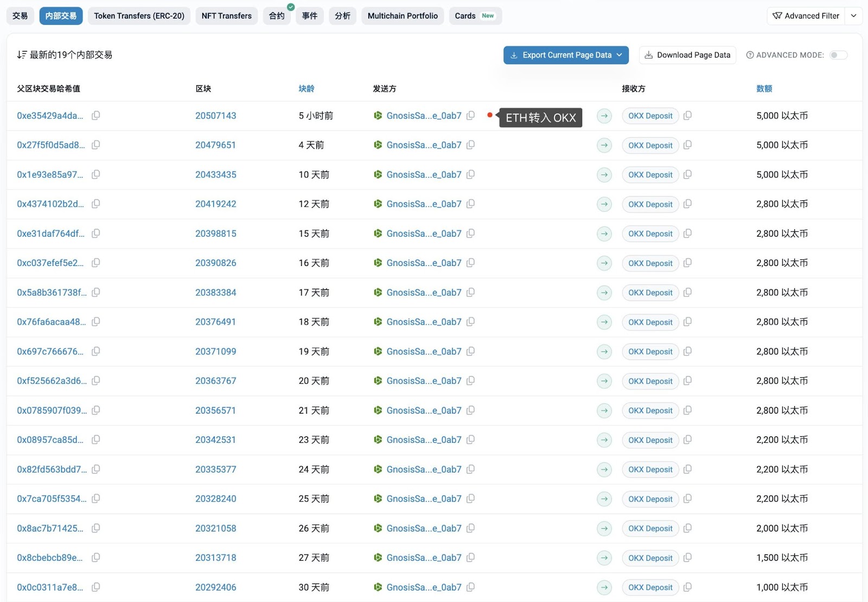The width and height of the screenshot is (868, 602).
Task: Open the Token Transfers (ERC-20) tab
Action: [139, 16]
